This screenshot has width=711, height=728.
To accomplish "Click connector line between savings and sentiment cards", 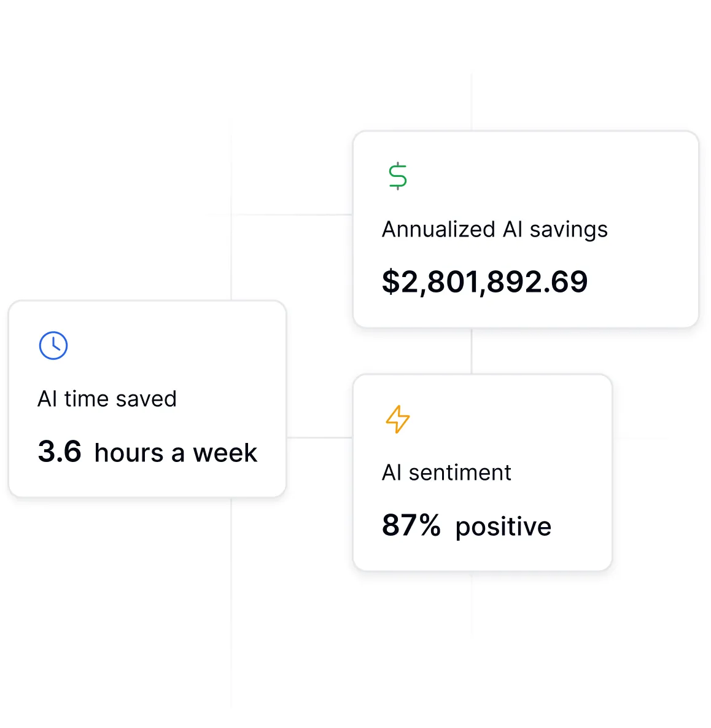I will click(x=472, y=351).
